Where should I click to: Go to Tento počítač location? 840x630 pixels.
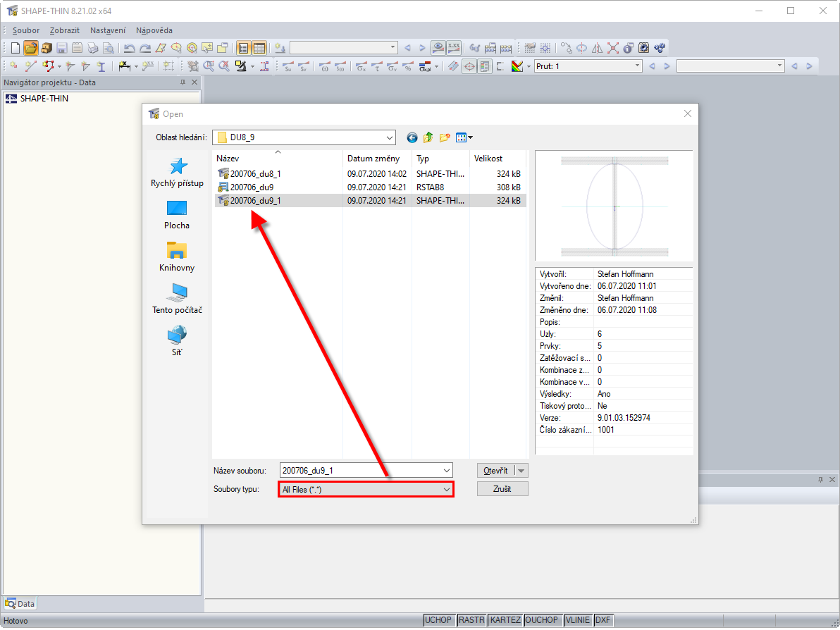(177, 299)
